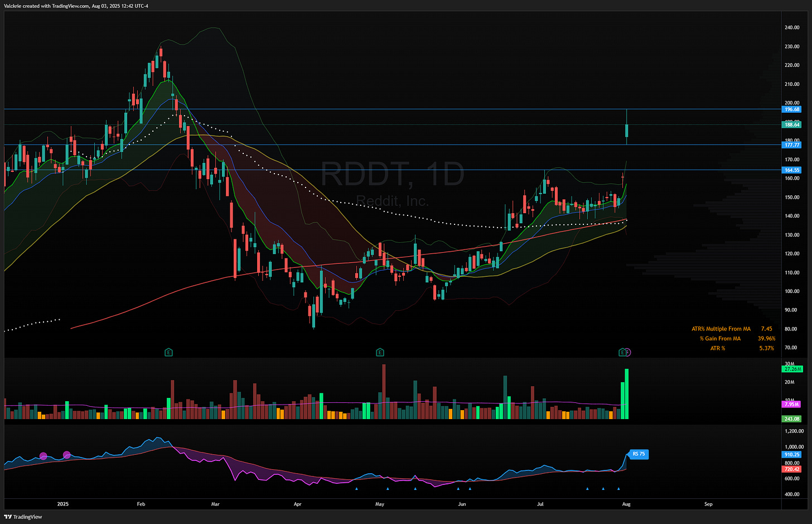
Task: Click the second purple dot on RS line
Action: pos(67,455)
